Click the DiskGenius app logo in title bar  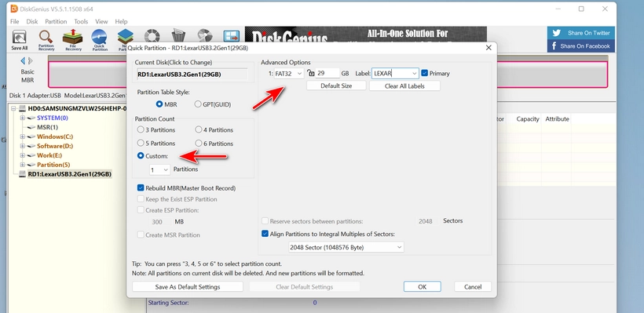point(14,9)
